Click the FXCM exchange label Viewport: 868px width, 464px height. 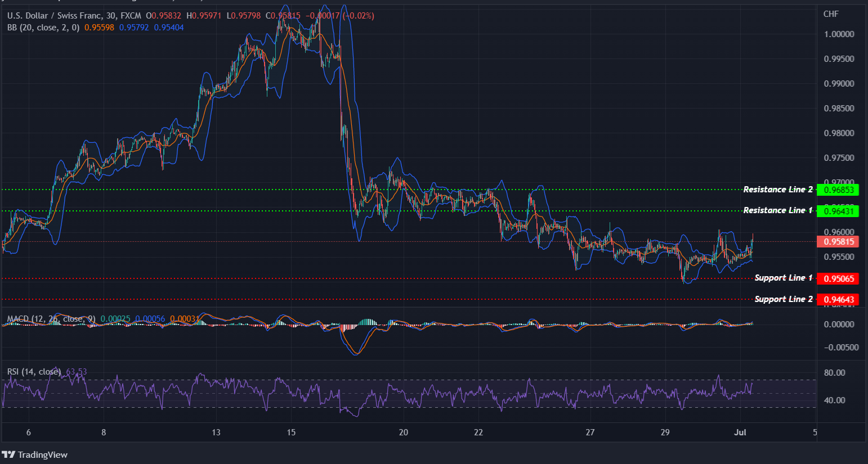pos(131,16)
